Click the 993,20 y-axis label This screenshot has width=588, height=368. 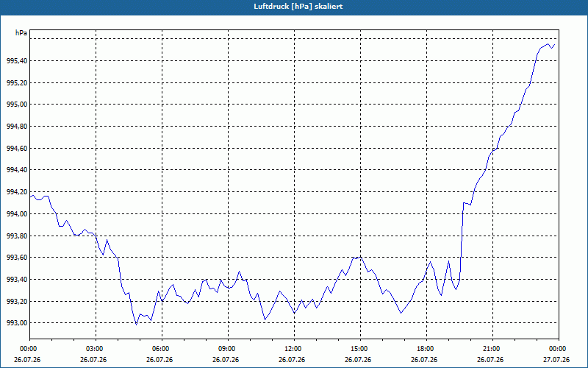click(17, 302)
